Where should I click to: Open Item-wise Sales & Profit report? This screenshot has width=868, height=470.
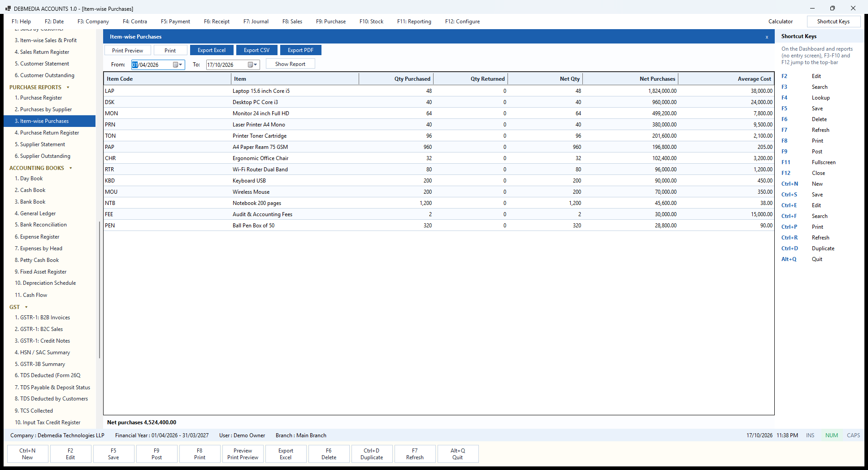coord(49,40)
